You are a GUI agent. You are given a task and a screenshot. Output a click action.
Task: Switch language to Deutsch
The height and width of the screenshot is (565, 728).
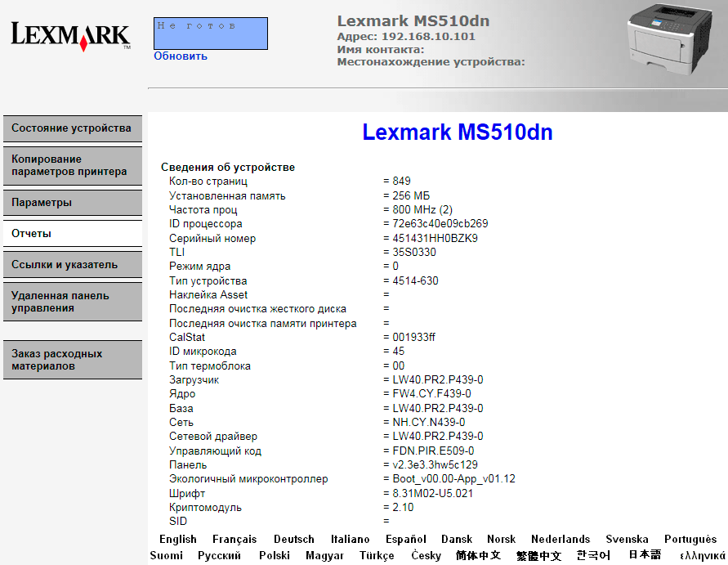294,540
